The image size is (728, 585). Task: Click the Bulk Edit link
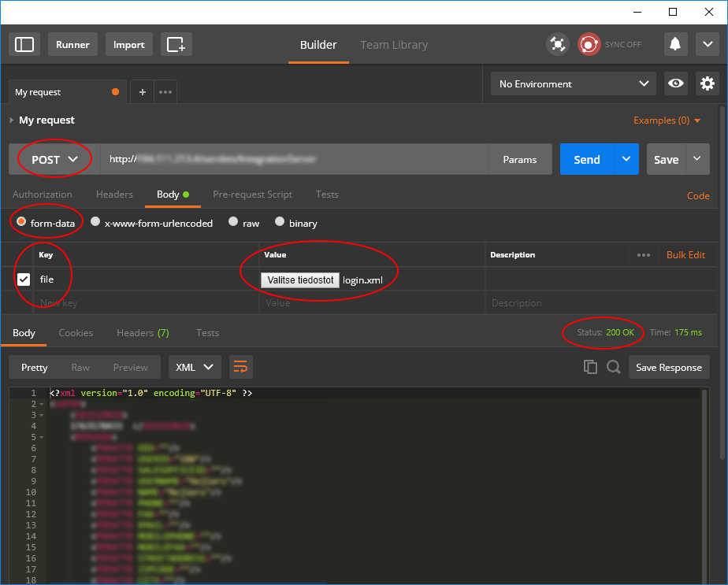click(x=685, y=254)
